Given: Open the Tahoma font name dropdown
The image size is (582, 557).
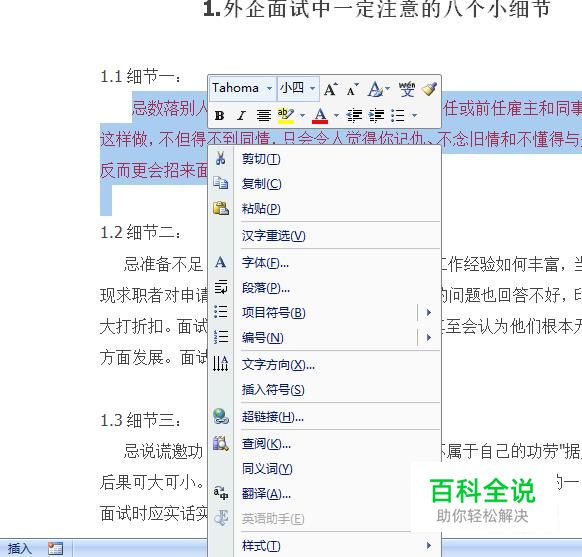Looking at the screenshot, I should coord(269,89).
